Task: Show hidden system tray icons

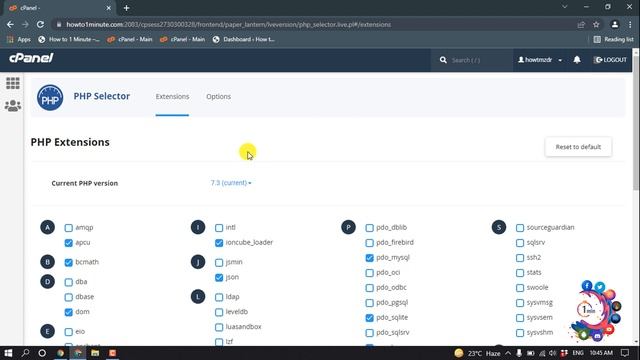Action: click(x=508, y=353)
